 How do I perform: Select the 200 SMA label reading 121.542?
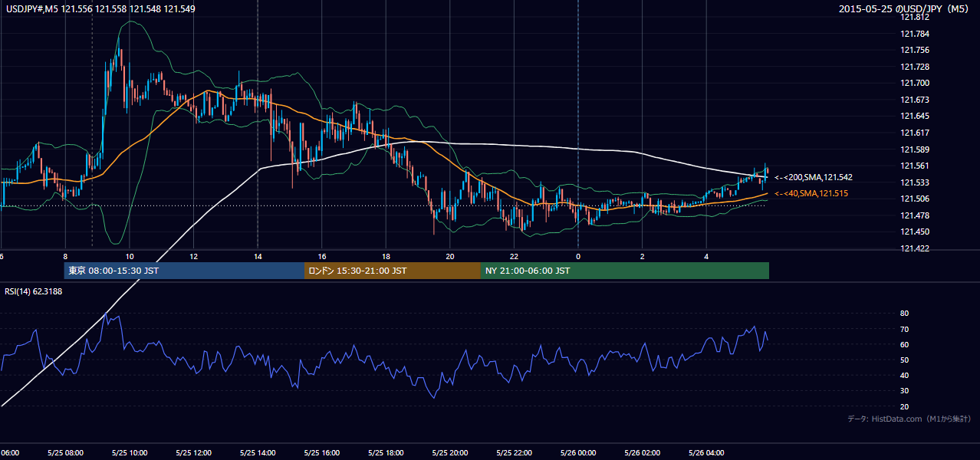click(x=813, y=177)
